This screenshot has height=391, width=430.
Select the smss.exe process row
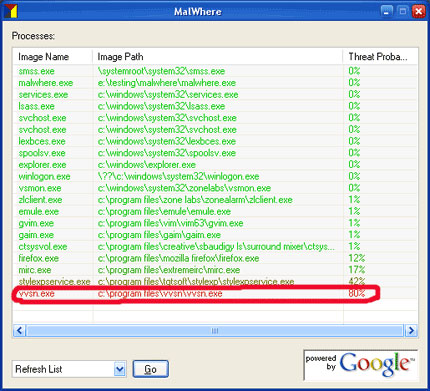215,71
